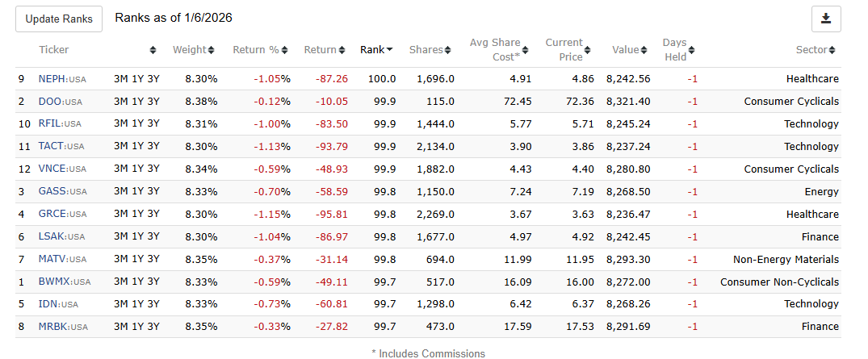The width and height of the screenshot is (868, 359).
Task: Open the DOO ticker link
Action: pyautogui.click(x=50, y=102)
